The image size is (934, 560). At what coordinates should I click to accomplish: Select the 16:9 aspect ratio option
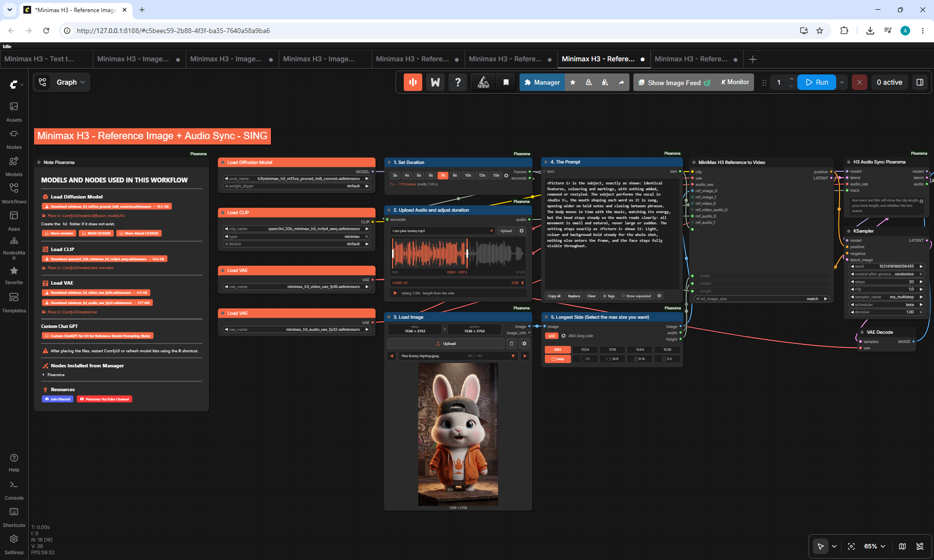click(x=612, y=359)
